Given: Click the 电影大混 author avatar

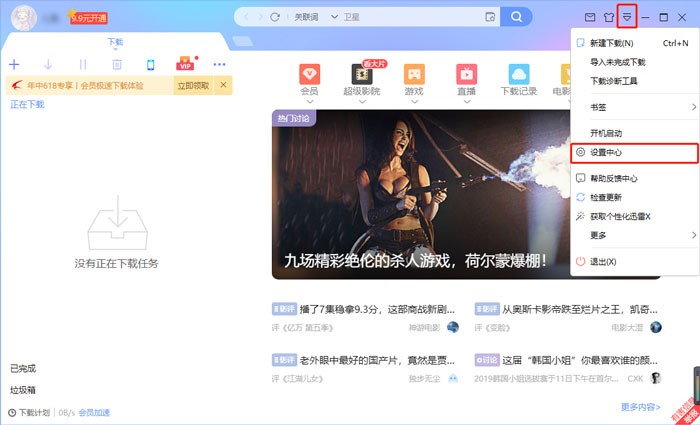Looking at the screenshot, I should point(655,327).
